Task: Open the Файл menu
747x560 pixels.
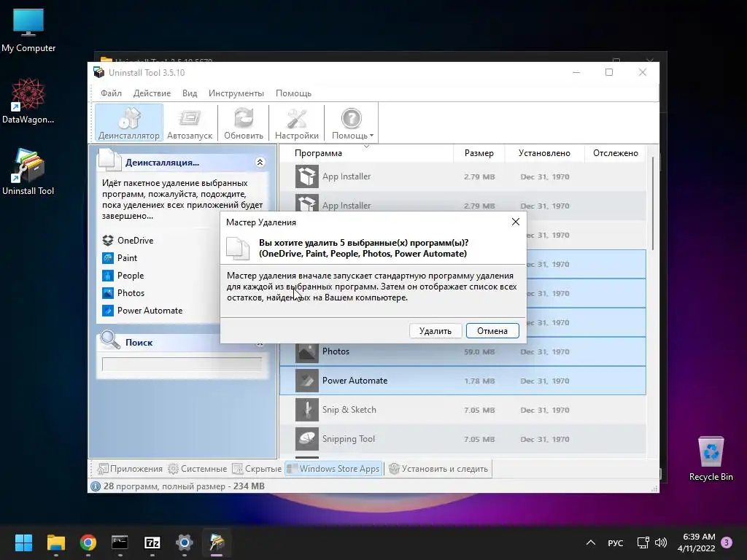Action: pos(111,93)
